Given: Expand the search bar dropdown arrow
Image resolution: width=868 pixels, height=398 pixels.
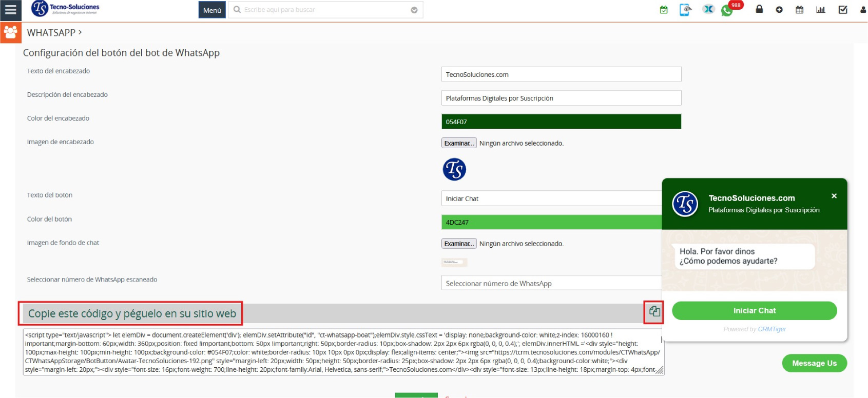Looking at the screenshot, I should (414, 10).
